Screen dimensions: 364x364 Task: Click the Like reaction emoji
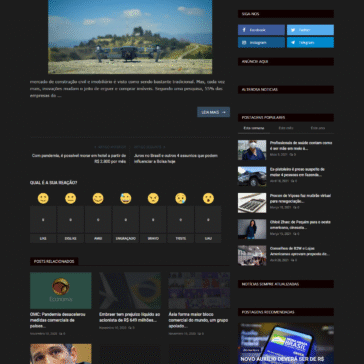tap(43, 198)
